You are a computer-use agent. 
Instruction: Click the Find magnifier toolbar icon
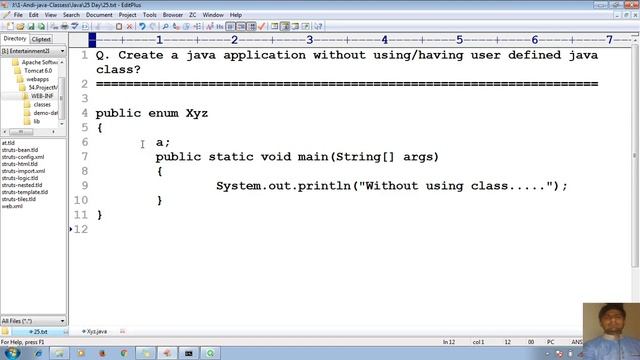[x=165, y=27]
